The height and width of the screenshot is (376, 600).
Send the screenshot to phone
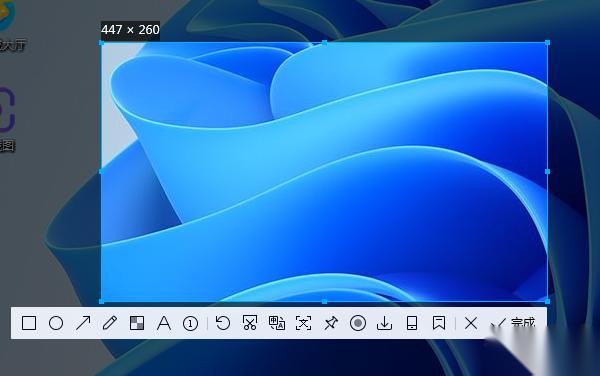tap(412, 323)
